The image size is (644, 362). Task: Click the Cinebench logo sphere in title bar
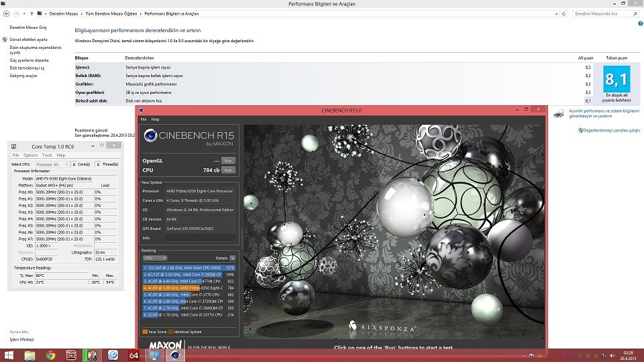point(142,110)
